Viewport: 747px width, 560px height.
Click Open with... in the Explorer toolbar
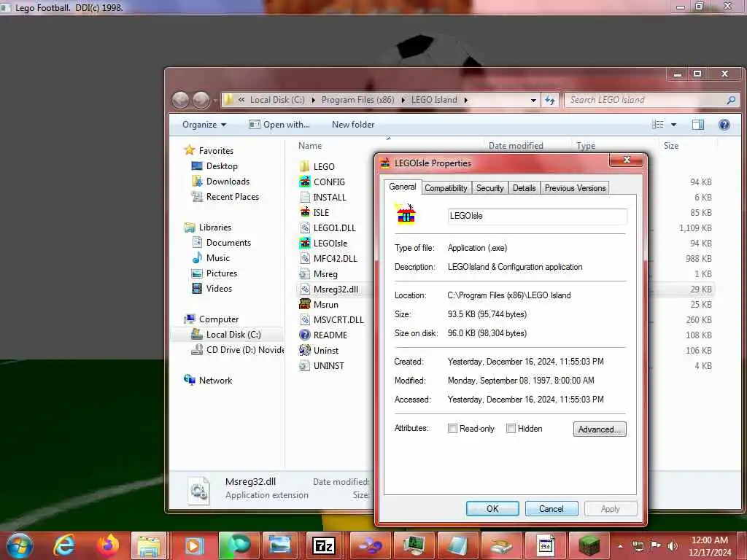[x=279, y=125]
